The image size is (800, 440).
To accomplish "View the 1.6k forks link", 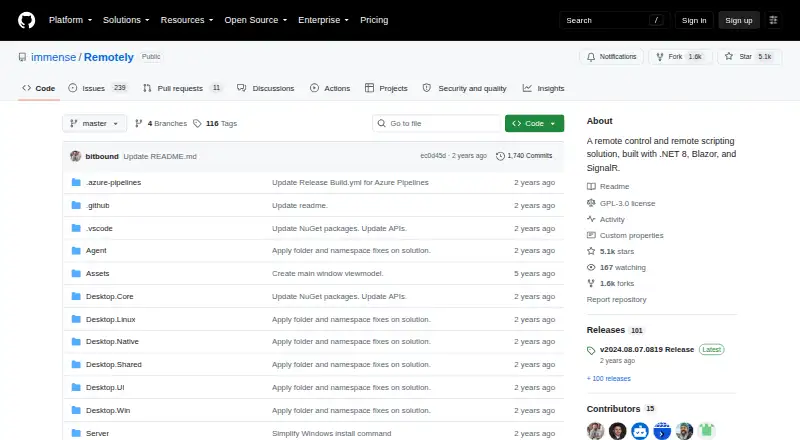I will tap(611, 283).
